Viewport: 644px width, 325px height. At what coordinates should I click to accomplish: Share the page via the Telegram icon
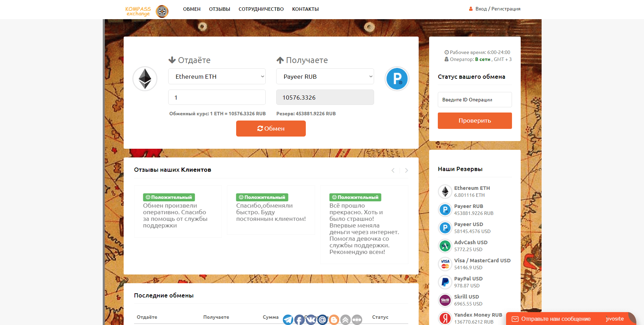pos(288,319)
